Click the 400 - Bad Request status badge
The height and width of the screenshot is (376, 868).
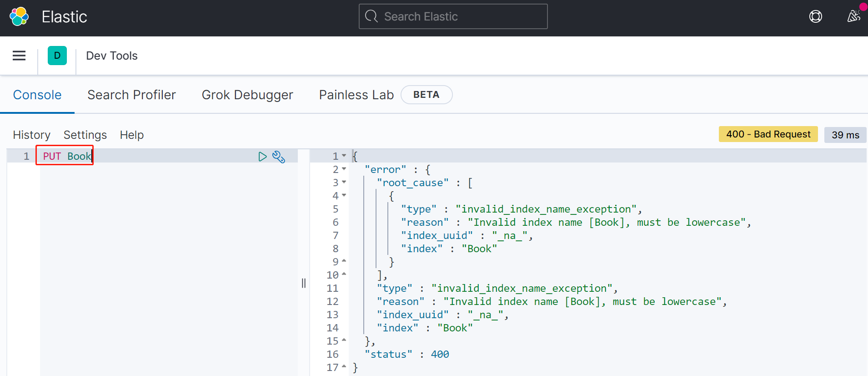click(768, 134)
